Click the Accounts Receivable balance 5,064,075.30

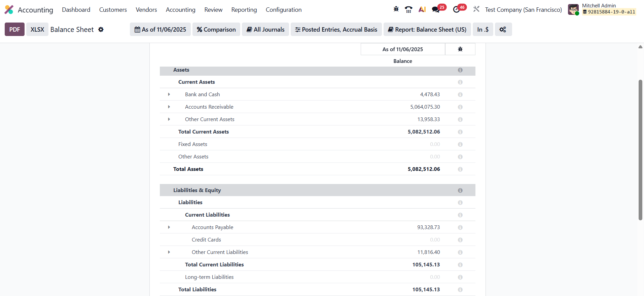pyautogui.click(x=425, y=107)
